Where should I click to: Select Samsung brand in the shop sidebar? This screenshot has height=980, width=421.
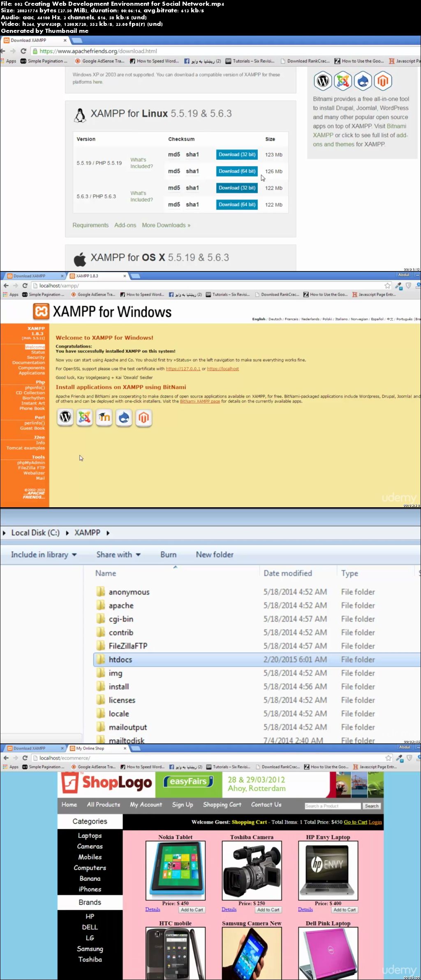(x=90, y=949)
